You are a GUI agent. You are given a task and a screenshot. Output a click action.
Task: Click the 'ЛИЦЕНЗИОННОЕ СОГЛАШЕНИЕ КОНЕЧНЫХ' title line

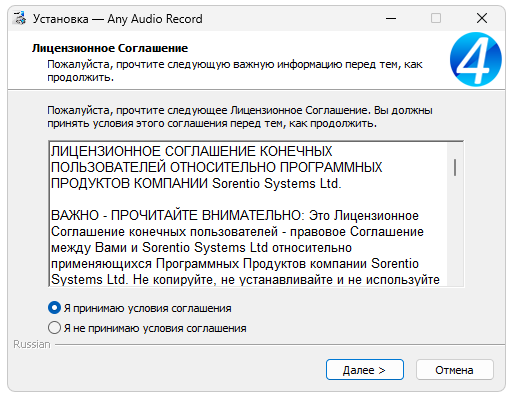(x=192, y=151)
